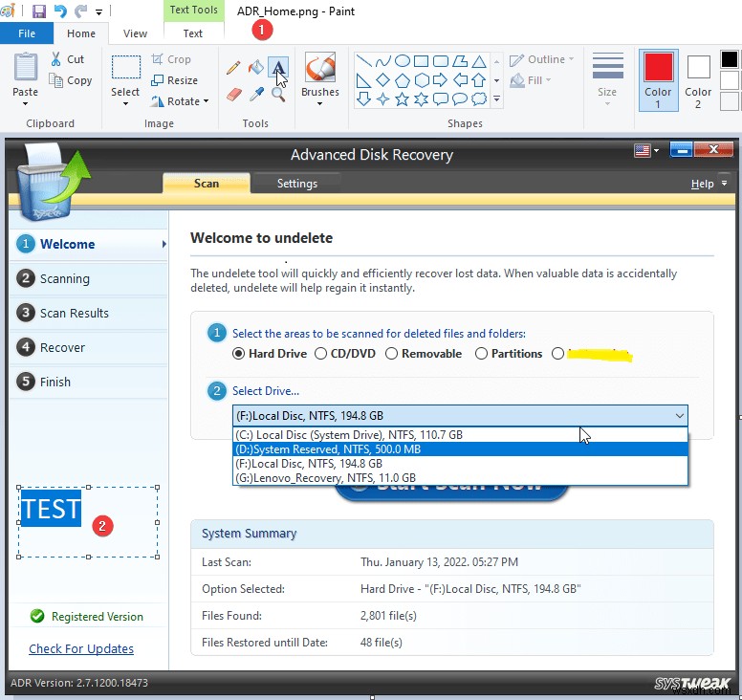Screen dimensions: 742x700
Task: Switch to the Home ribbon tab
Action: point(81,33)
